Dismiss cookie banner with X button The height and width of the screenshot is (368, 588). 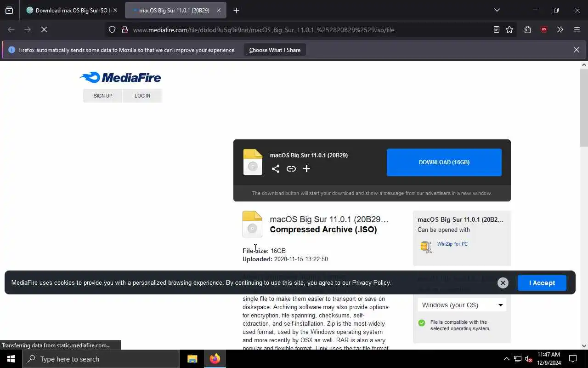click(503, 283)
